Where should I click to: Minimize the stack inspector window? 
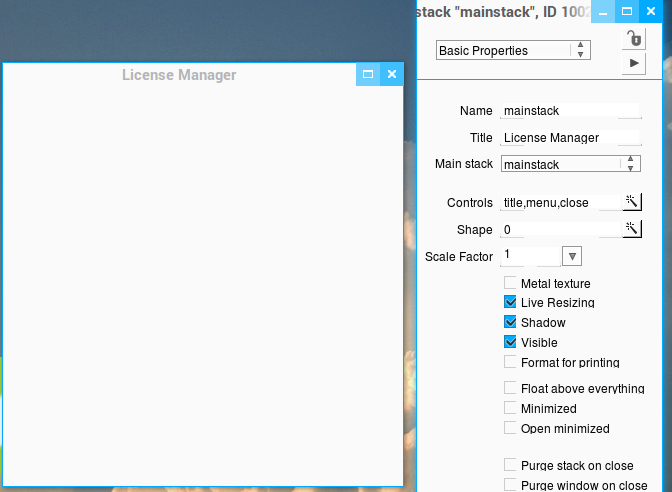[x=603, y=12]
